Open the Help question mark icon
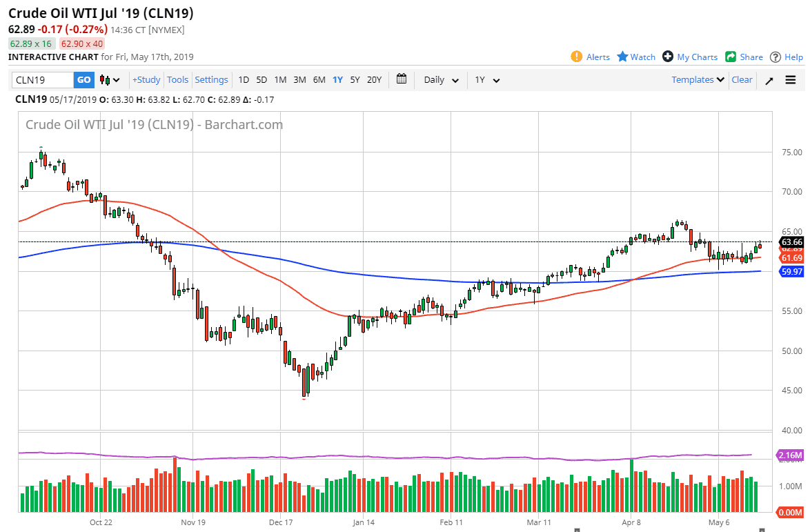Image resolution: width=810 pixels, height=532 pixels. coord(776,57)
